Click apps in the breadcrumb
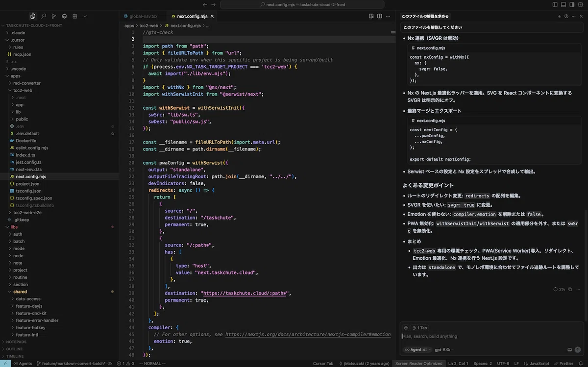 [129, 25]
